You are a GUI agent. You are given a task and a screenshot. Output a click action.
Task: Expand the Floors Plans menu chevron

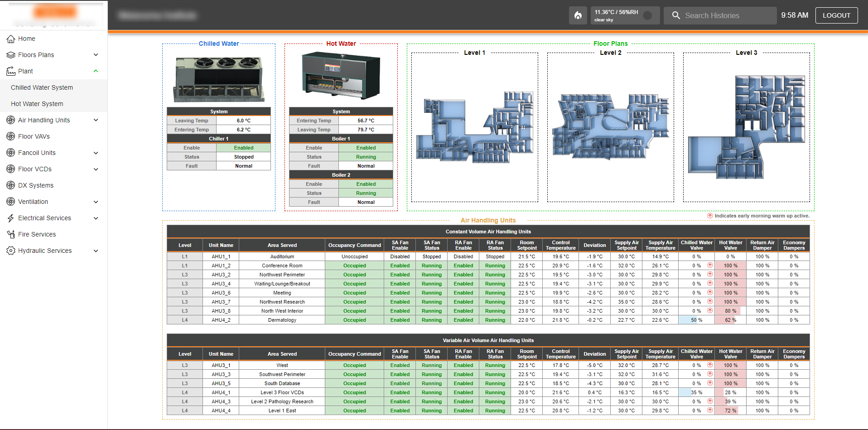(x=96, y=55)
